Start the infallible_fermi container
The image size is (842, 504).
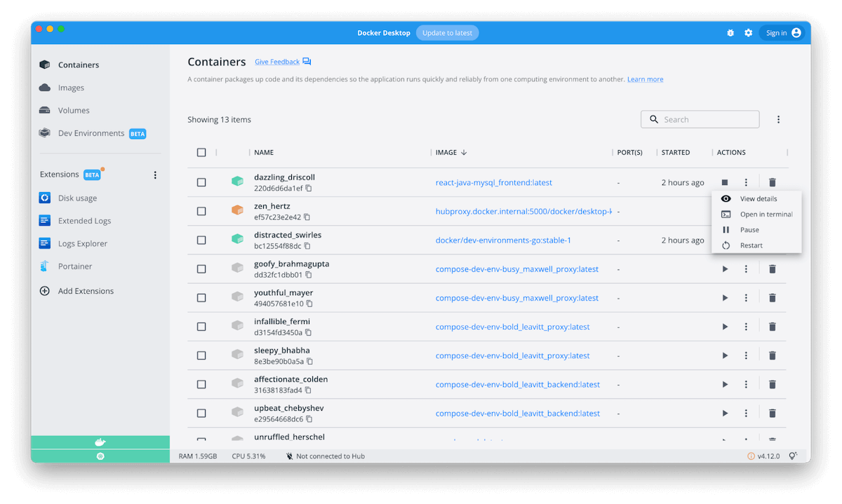(725, 326)
